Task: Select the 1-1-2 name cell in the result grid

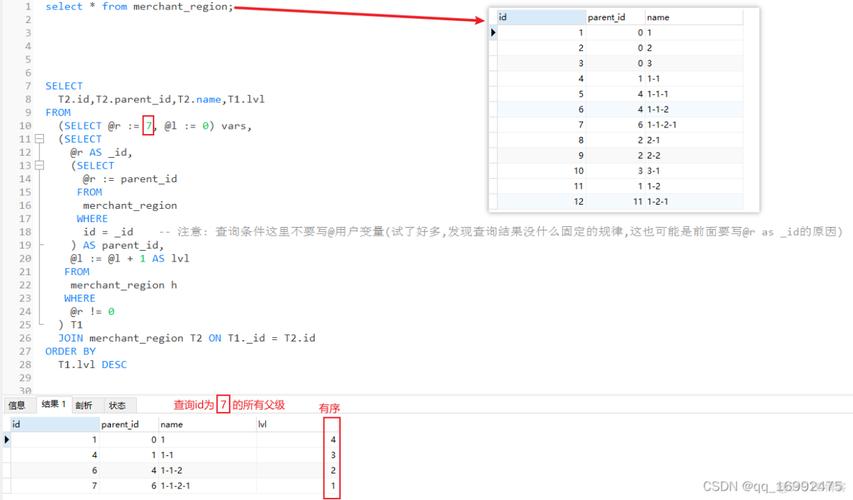Action: point(207,470)
